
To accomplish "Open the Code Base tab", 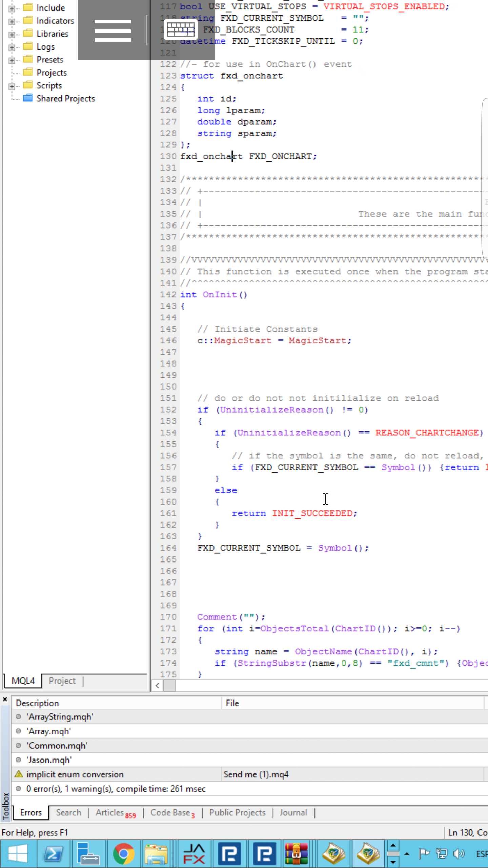I will click(172, 813).
